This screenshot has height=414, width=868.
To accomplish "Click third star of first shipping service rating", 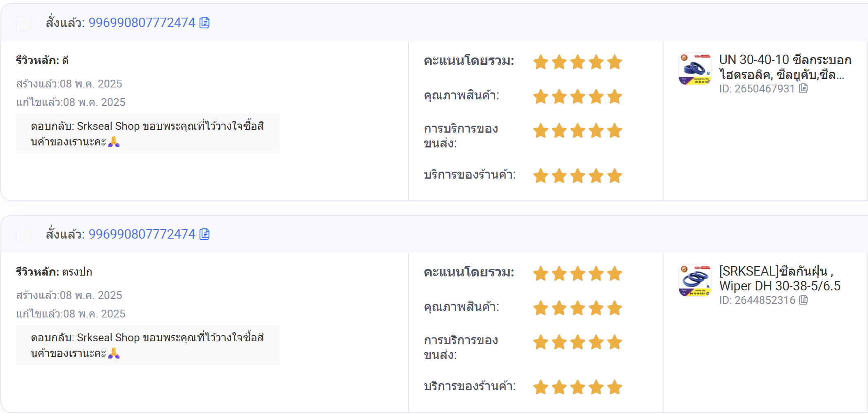I will click(x=578, y=131).
